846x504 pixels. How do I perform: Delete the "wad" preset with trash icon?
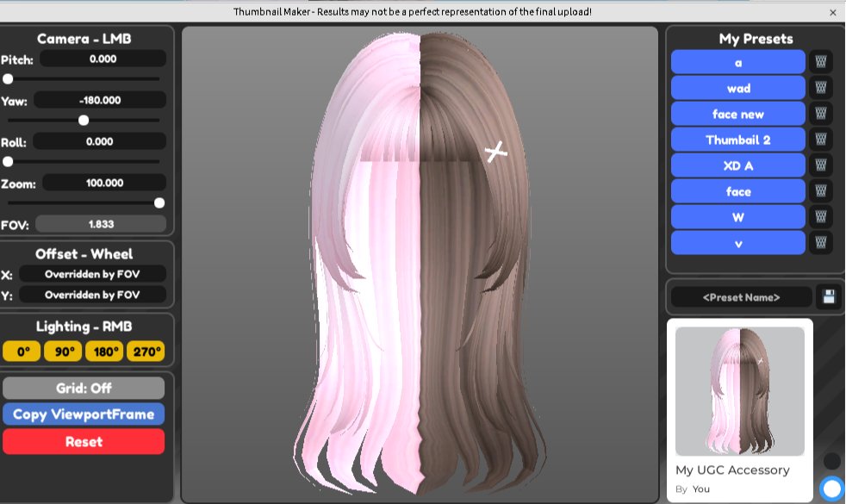(x=821, y=87)
